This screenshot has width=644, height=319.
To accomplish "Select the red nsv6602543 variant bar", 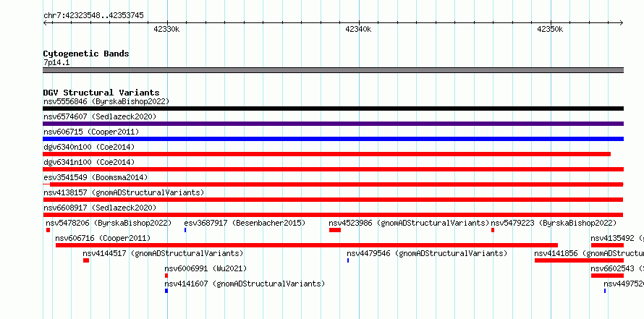I will tap(607, 276).
